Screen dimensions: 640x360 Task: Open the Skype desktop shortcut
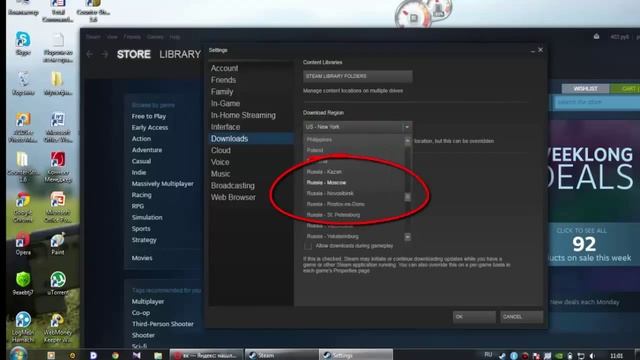click(23, 43)
